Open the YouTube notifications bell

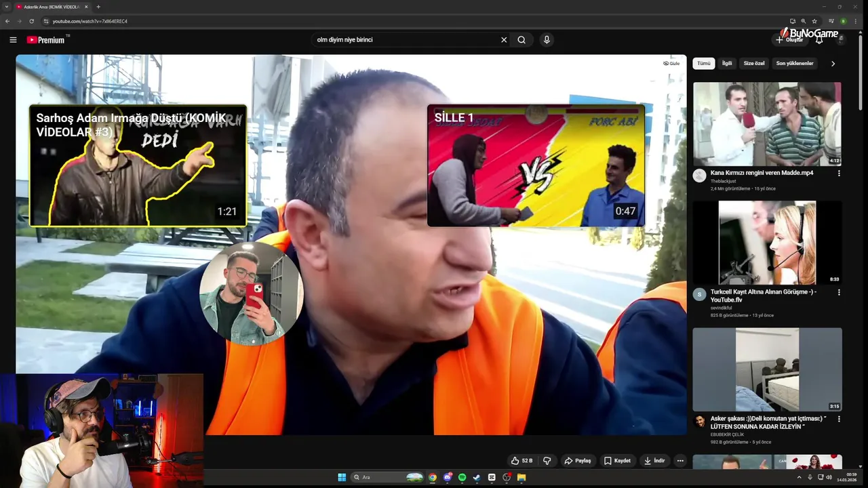coord(819,40)
